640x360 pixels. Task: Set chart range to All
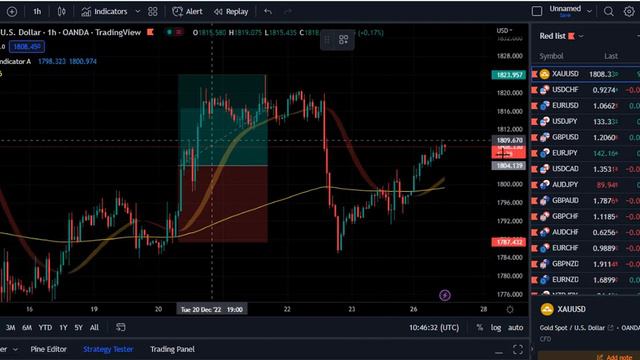[94, 327]
